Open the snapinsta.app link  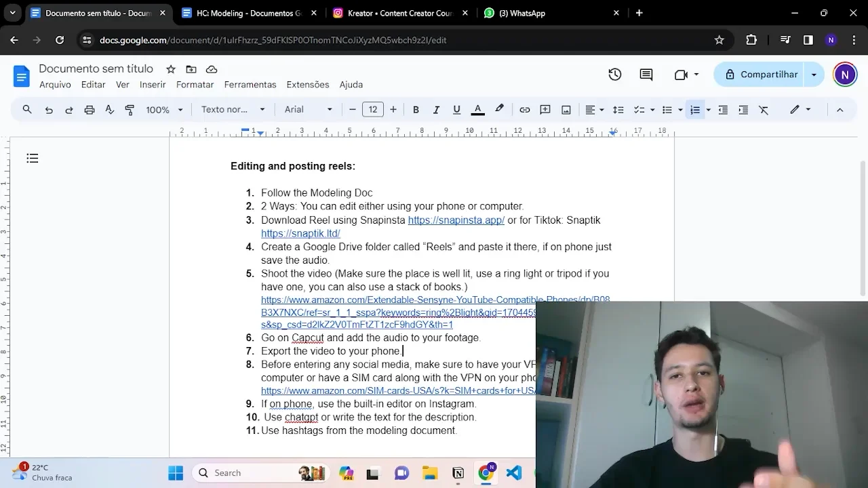(x=456, y=220)
